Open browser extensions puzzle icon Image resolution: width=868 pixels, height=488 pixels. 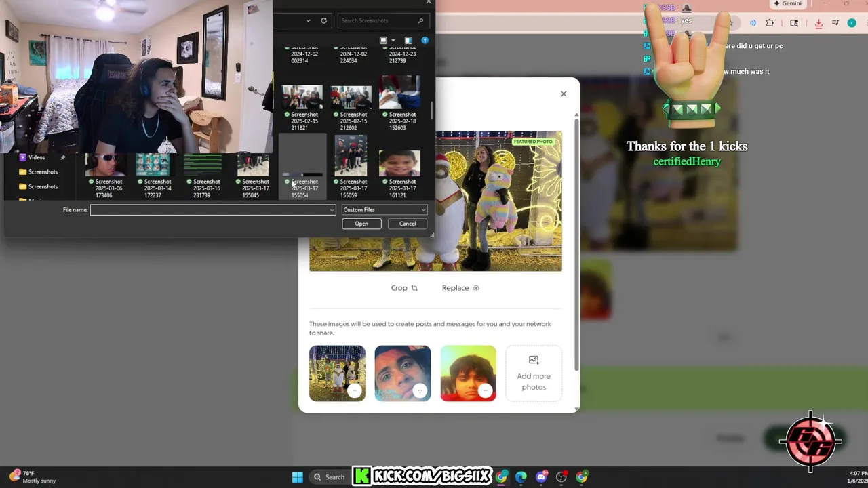pyautogui.click(x=770, y=23)
